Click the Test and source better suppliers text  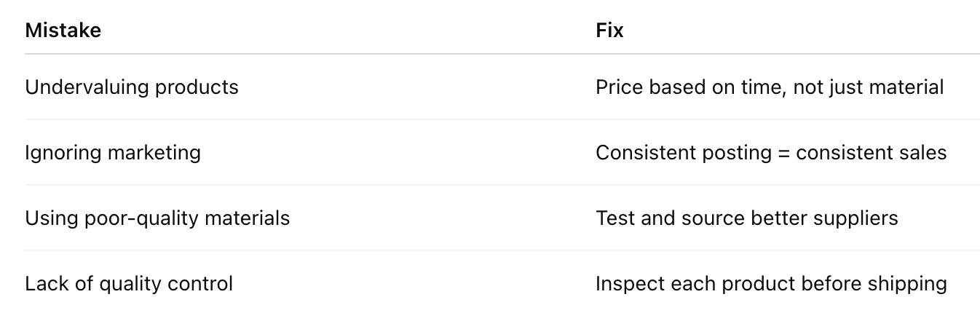click(x=747, y=218)
